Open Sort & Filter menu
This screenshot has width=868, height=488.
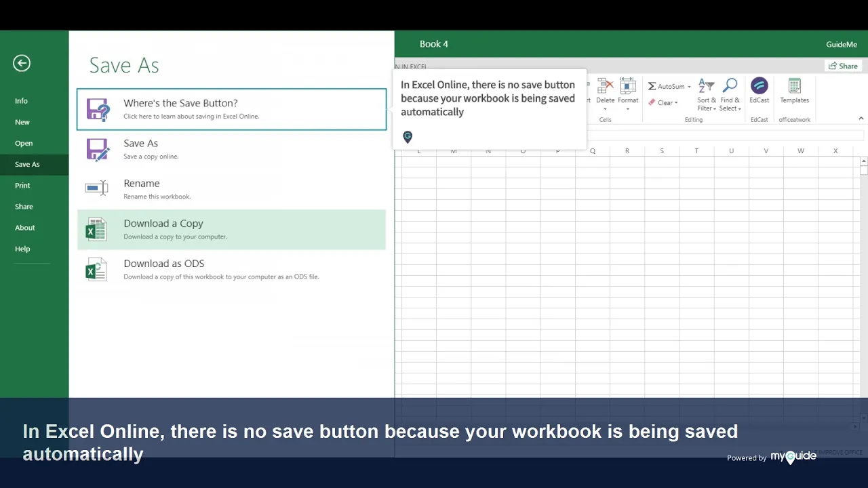(x=707, y=95)
